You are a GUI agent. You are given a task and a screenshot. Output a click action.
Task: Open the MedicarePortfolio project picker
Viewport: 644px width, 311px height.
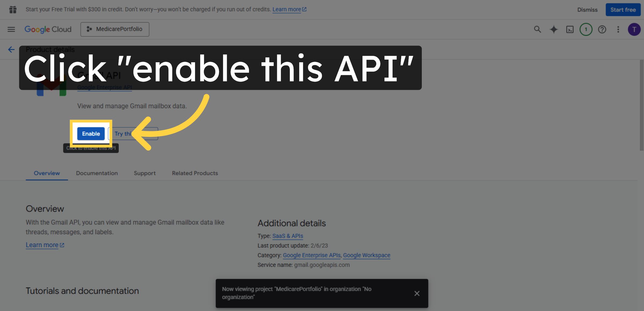115,29
